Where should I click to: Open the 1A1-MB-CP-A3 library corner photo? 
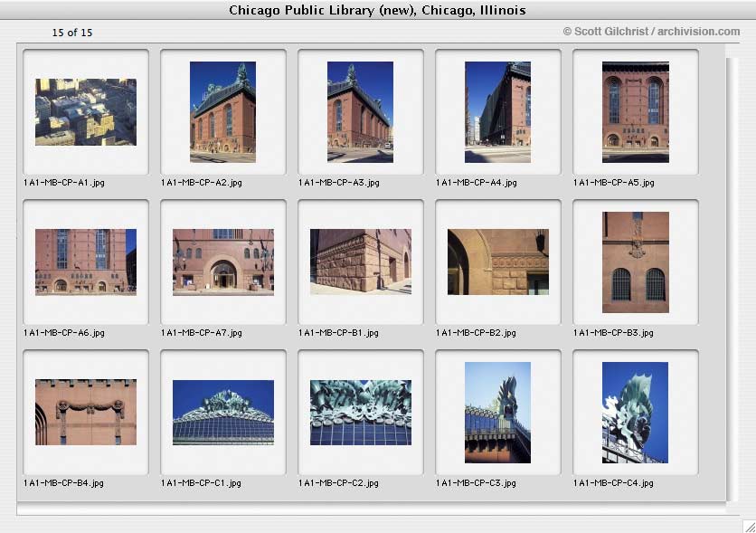[x=360, y=112]
